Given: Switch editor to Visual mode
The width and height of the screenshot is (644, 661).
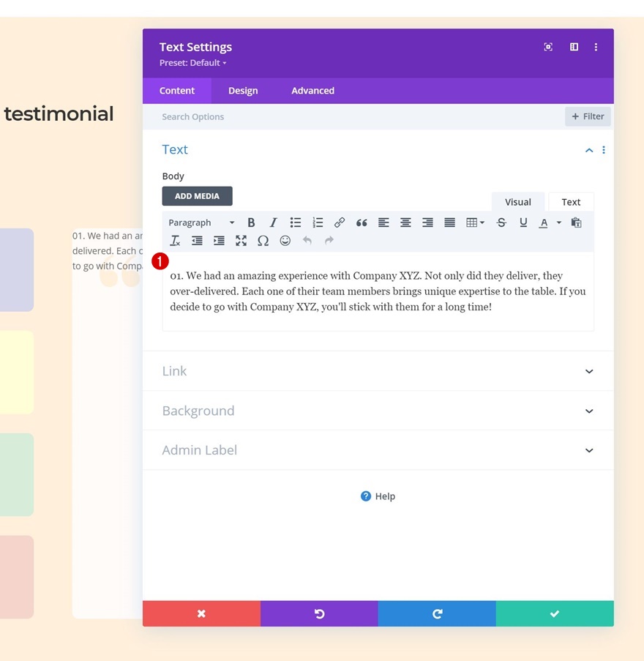Looking at the screenshot, I should click(518, 202).
